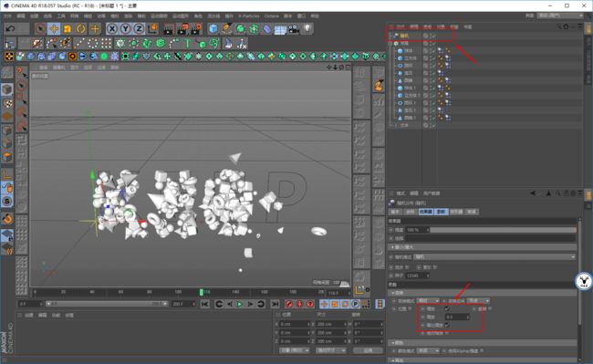Select the Move tool in top toolbar

click(54, 28)
